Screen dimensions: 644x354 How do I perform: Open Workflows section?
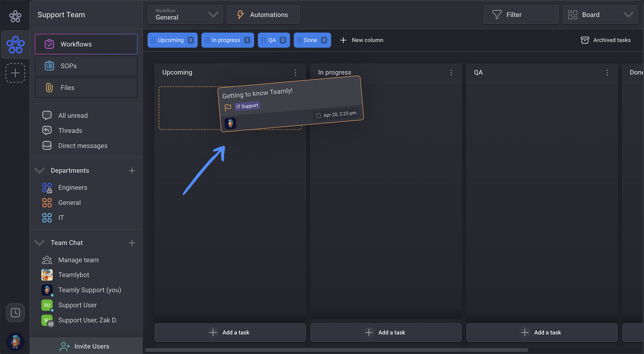pyautogui.click(x=86, y=44)
